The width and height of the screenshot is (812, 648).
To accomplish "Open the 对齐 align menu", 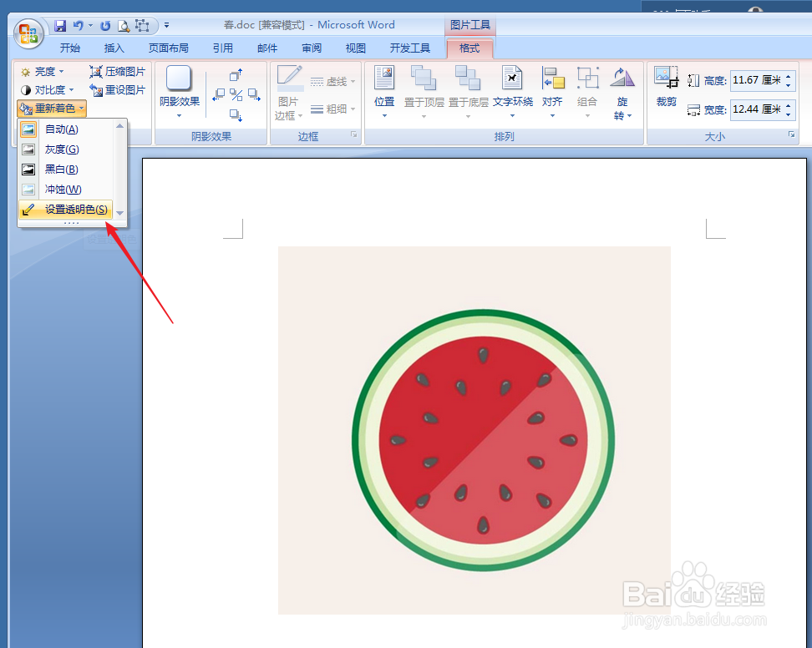I will pyautogui.click(x=552, y=93).
